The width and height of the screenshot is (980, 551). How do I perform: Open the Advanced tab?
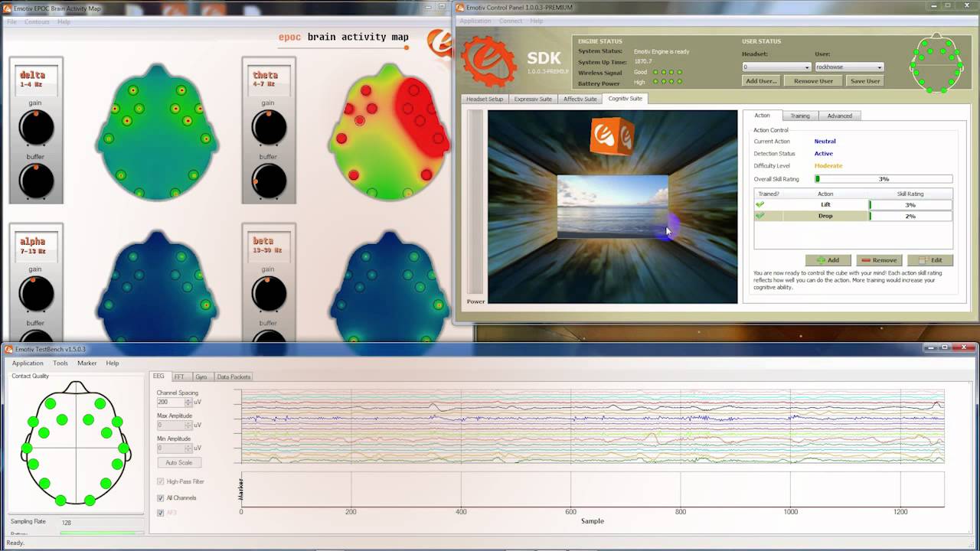click(x=839, y=116)
